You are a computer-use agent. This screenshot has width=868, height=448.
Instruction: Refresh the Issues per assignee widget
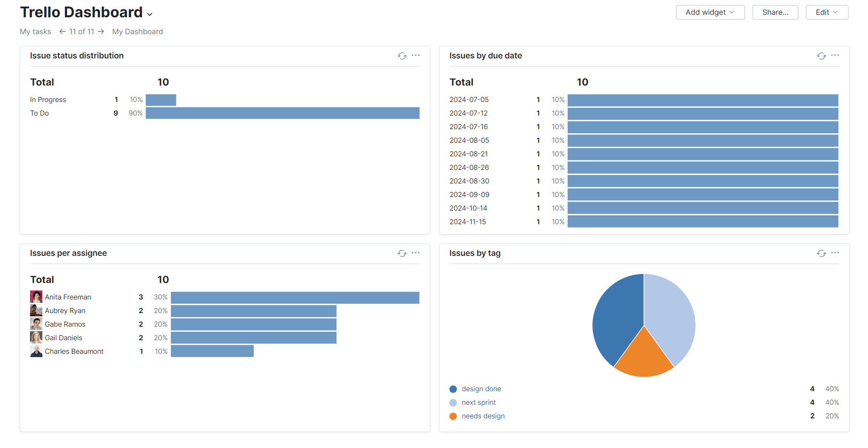(402, 253)
